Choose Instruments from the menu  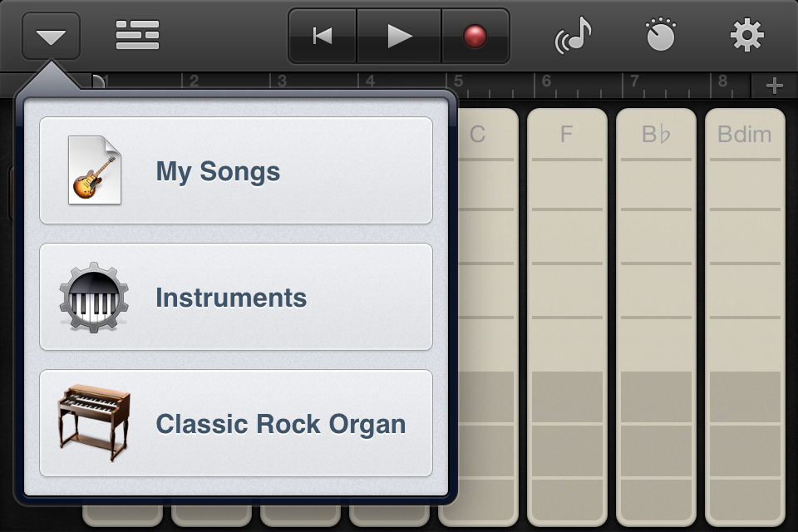tap(236, 297)
